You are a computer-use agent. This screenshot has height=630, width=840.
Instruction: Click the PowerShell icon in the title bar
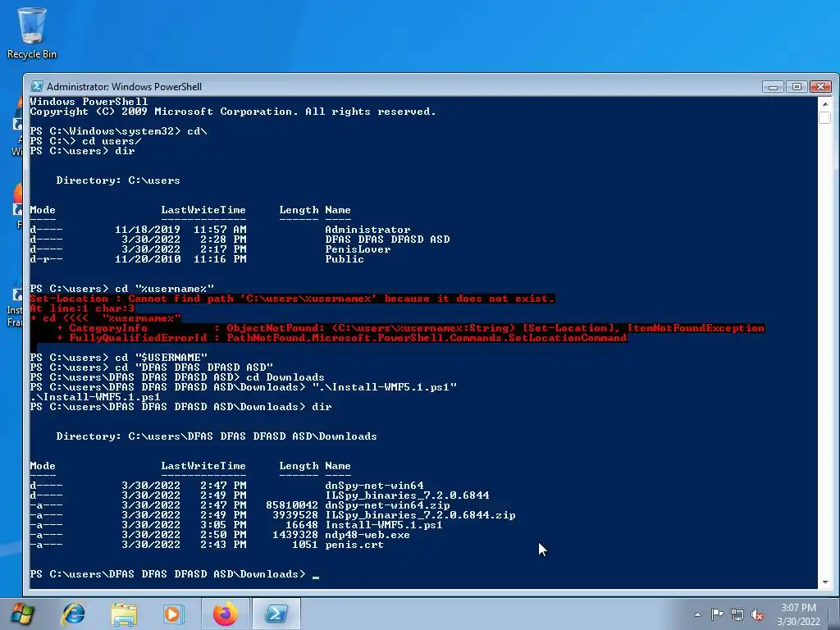36,86
